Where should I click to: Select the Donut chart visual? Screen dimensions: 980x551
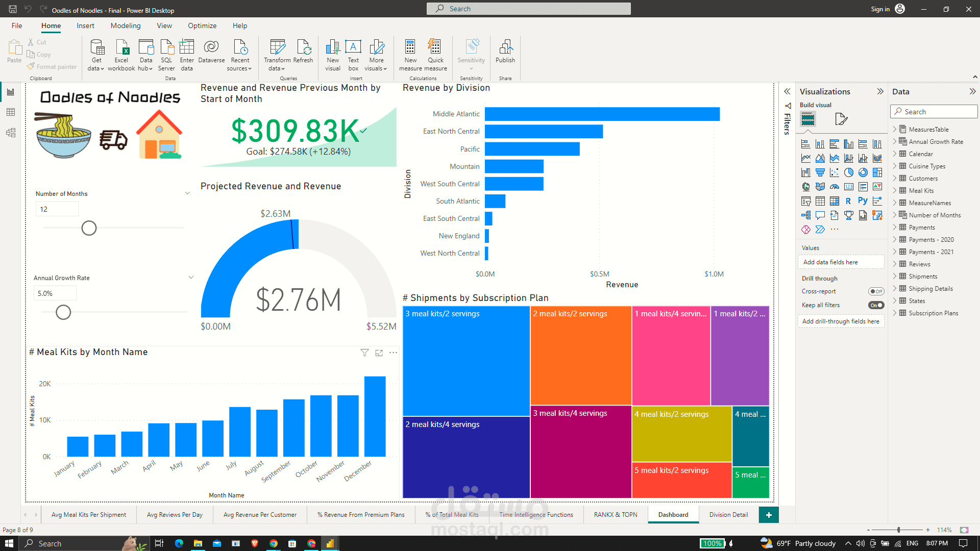pos(863,172)
